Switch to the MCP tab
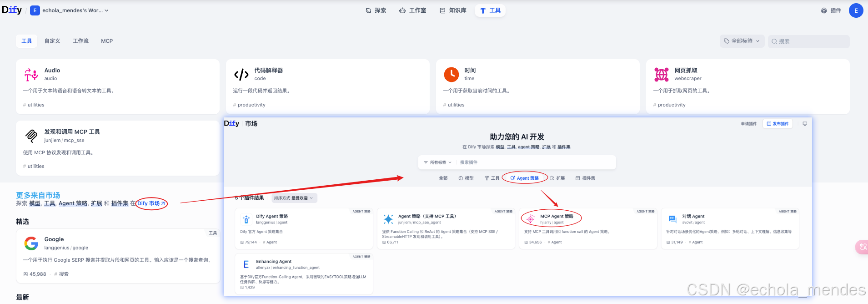 coord(107,41)
